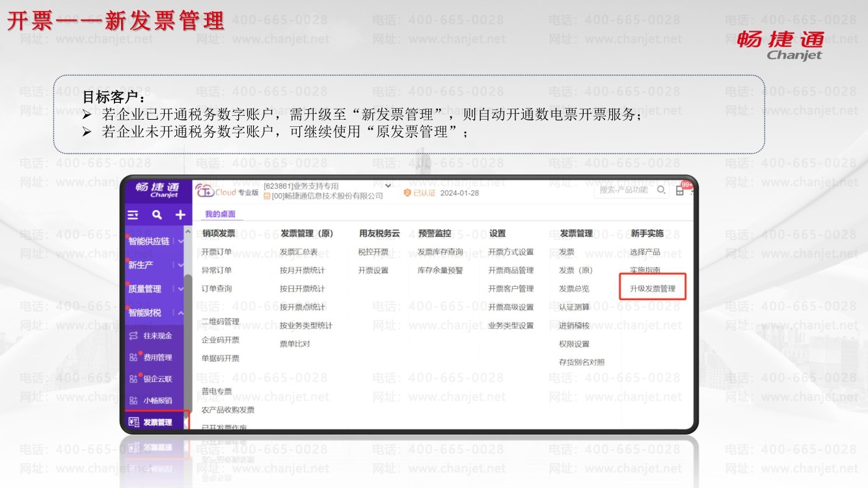Expand the 质量管理 chevron
This screenshot has height=488, width=868.
[x=180, y=289]
